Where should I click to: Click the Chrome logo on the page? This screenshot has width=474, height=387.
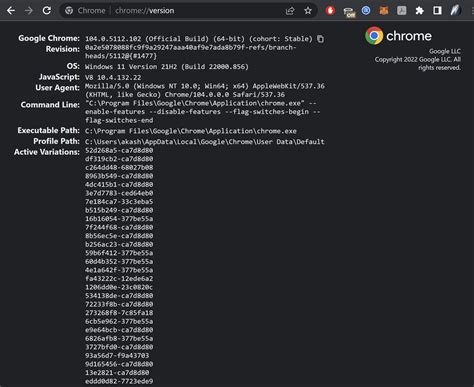[374, 36]
